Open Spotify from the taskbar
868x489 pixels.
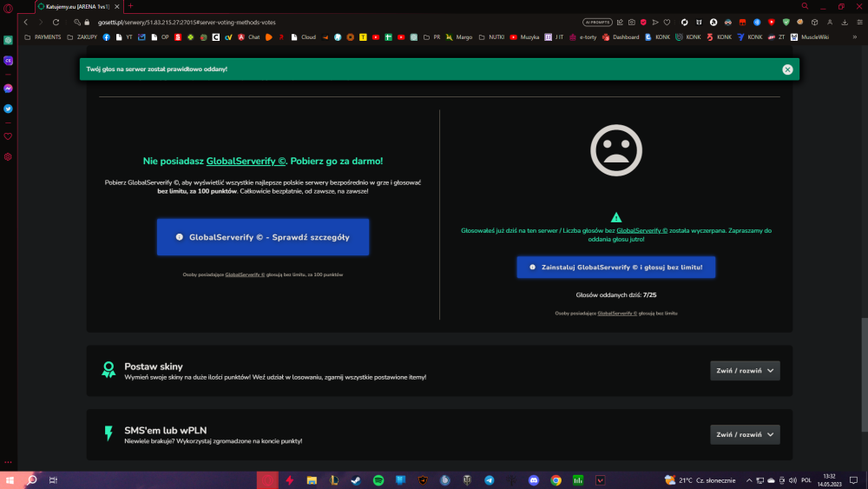coord(378,480)
